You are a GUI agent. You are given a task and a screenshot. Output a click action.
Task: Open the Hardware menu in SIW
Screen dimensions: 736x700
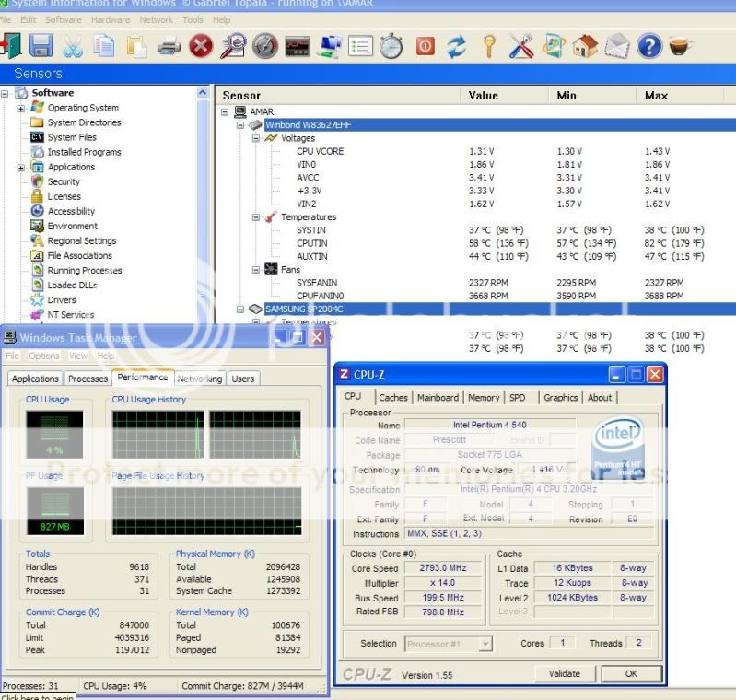(x=111, y=19)
